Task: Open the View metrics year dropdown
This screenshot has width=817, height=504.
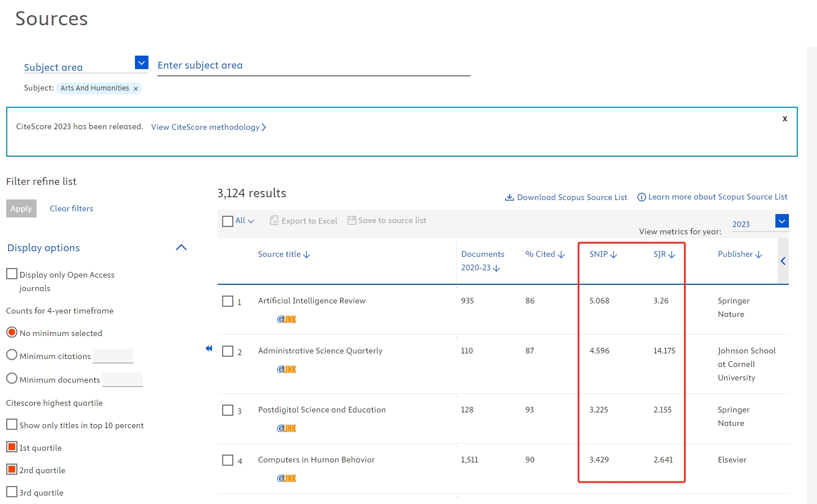Action: pyautogui.click(x=782, y=221)
